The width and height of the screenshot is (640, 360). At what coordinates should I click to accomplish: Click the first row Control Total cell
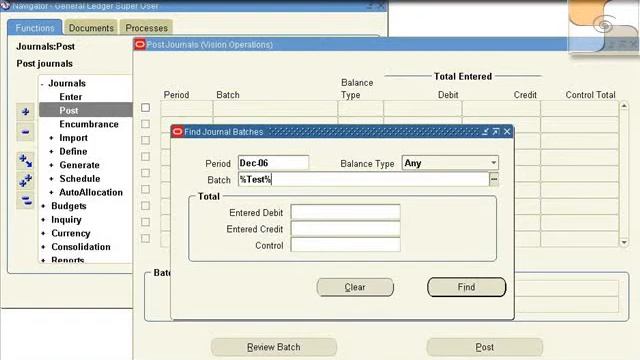point(580,108)
